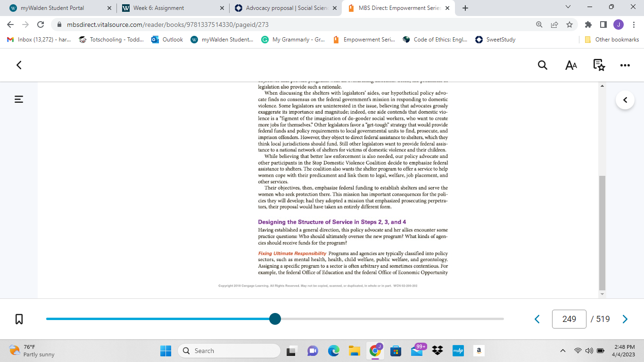This screenshot has height=362, width=644.
Task: Open the notebook highlights star icon
Action: click(x=599, y=65)
